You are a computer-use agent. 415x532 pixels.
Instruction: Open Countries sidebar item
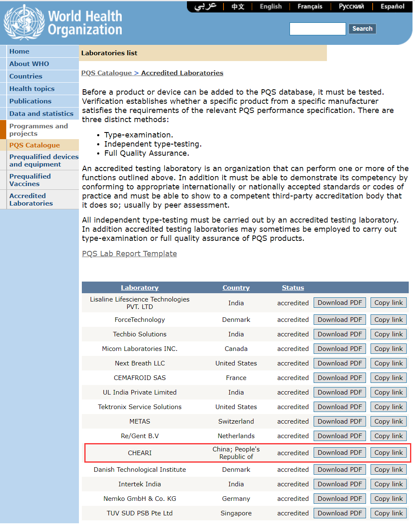(x=26, y=76)
